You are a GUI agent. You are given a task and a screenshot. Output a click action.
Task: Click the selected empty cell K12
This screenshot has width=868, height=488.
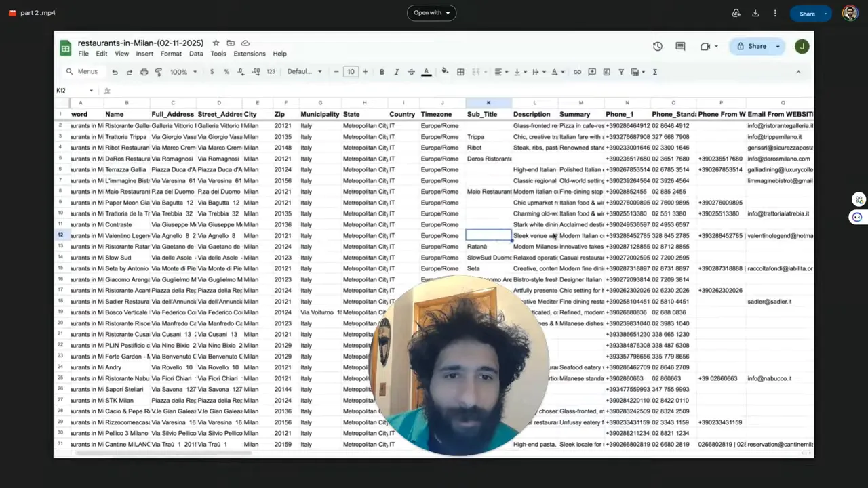click(488, 236)
